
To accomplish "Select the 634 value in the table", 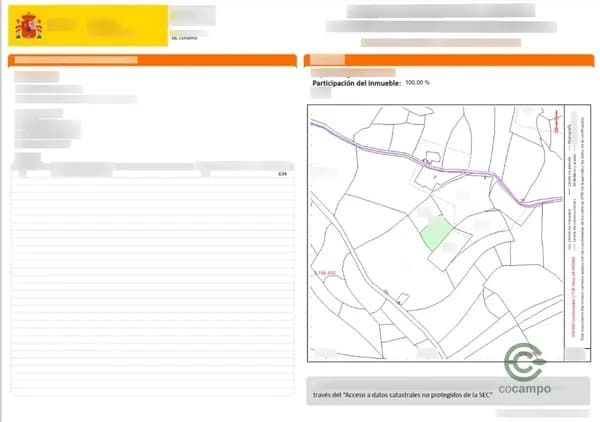I will pyautogui.click(x=282, y=175).
